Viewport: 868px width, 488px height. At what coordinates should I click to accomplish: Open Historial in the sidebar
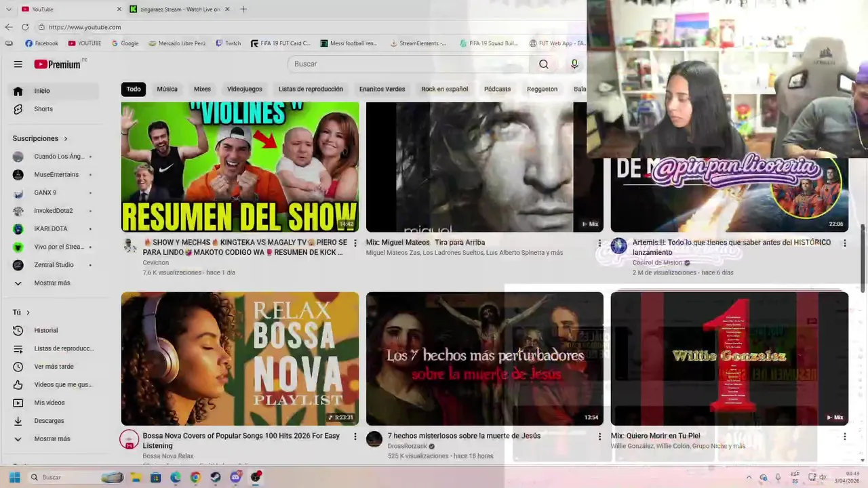point(54,330)
